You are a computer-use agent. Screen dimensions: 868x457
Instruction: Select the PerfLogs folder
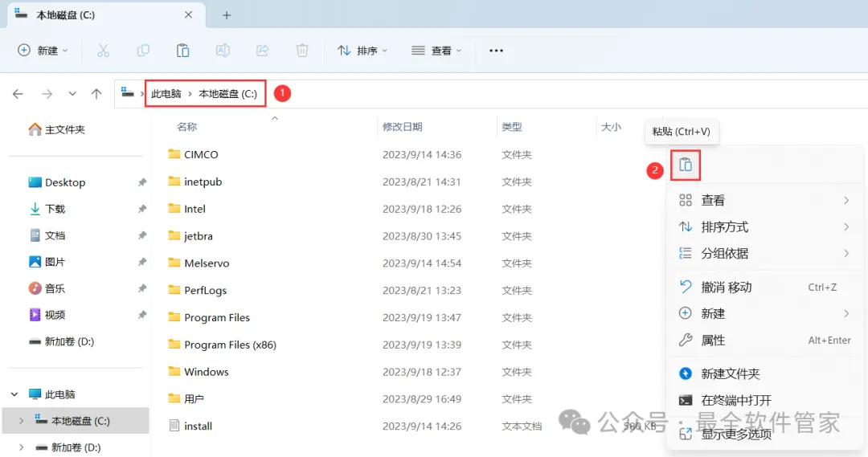tap(198, 290)
